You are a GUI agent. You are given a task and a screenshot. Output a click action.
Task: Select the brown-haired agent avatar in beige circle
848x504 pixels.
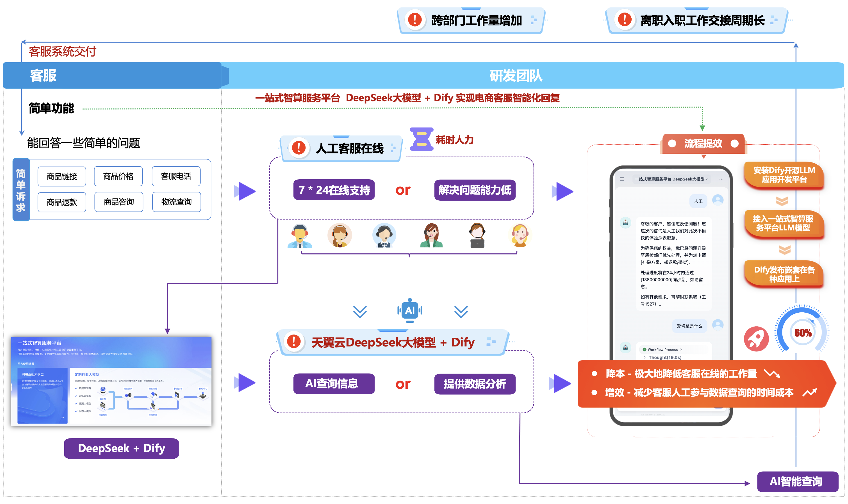(x=340, y=235)
